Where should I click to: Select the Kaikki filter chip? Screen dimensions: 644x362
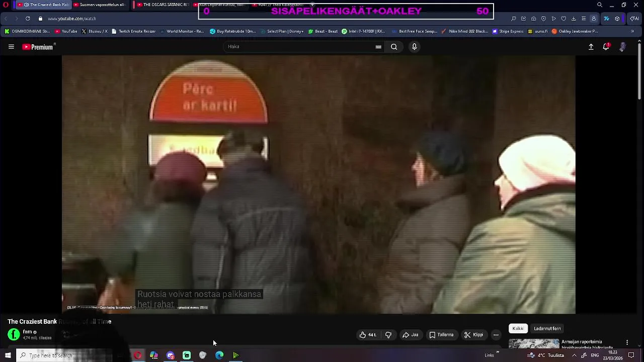click(518, 328)
